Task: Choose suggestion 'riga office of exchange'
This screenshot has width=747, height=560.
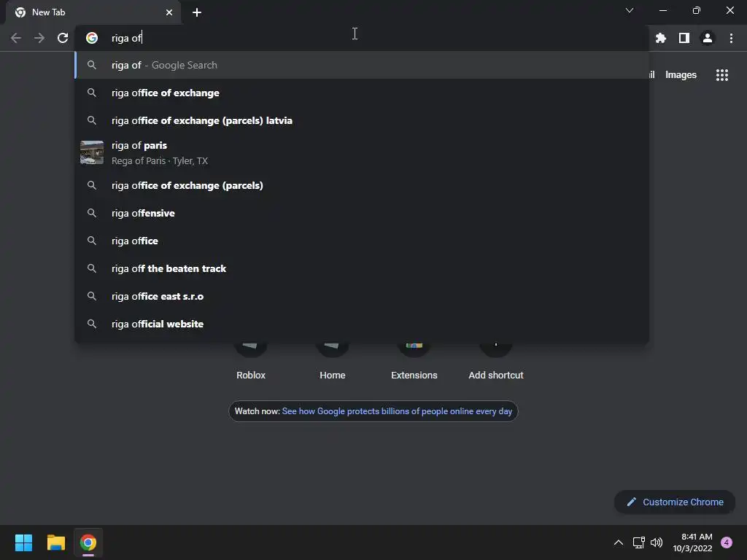Action: pos(362,93)
